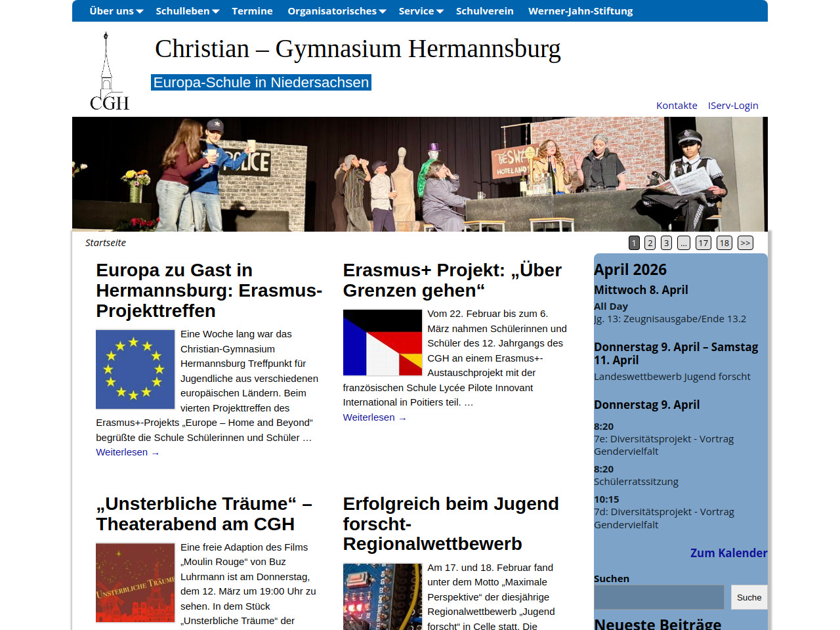Open the EU flag article thumbnail

coord(135,369)
